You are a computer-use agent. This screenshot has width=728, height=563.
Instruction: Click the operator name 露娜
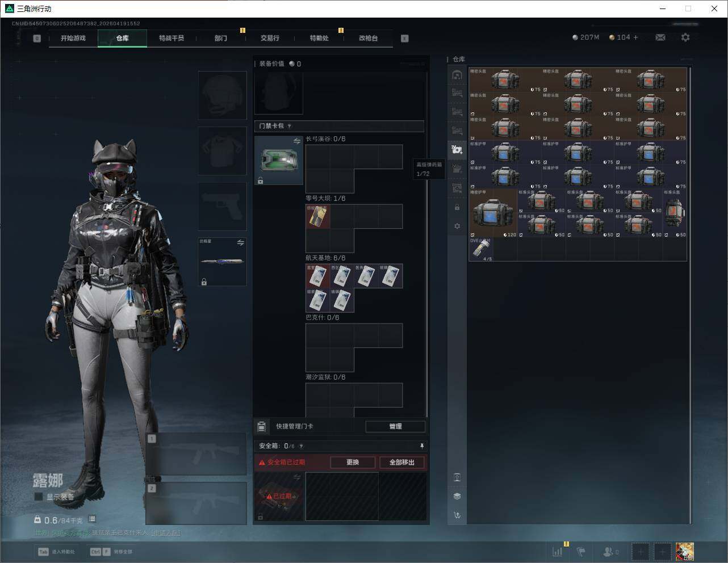(48, 480)
